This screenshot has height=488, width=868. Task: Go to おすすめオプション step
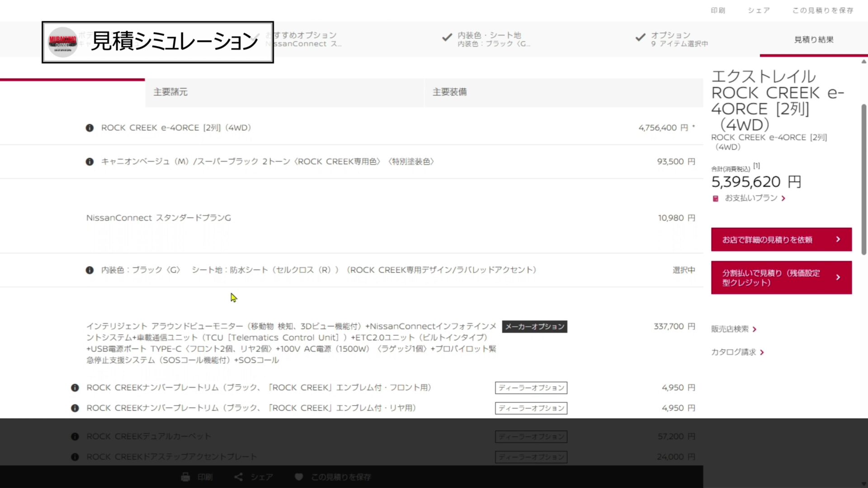303,39
